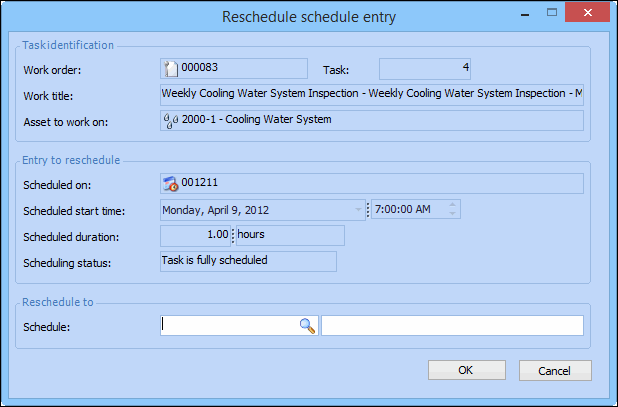Viewport: 618px width, 407px height.
Task: Click the Task number field showing 4
Action: [x=425, y=69]
